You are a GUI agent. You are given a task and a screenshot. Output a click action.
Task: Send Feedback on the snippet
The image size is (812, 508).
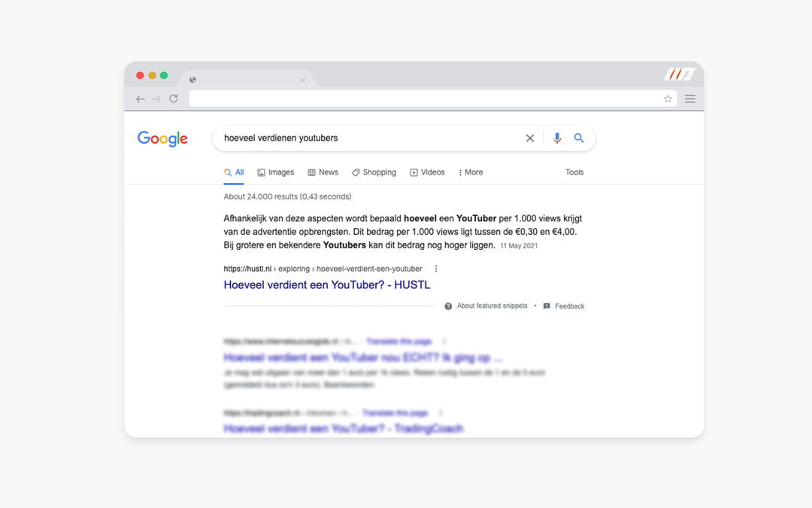click(570, 306)
